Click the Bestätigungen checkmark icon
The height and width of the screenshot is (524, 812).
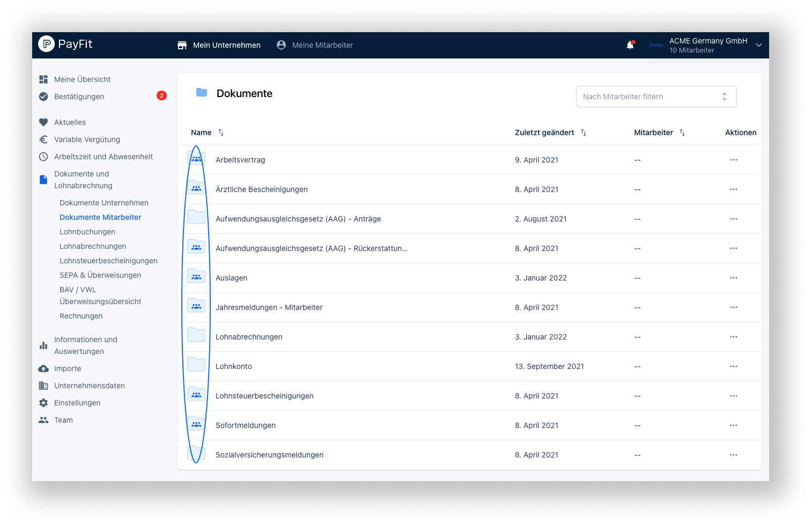[43, 97]
